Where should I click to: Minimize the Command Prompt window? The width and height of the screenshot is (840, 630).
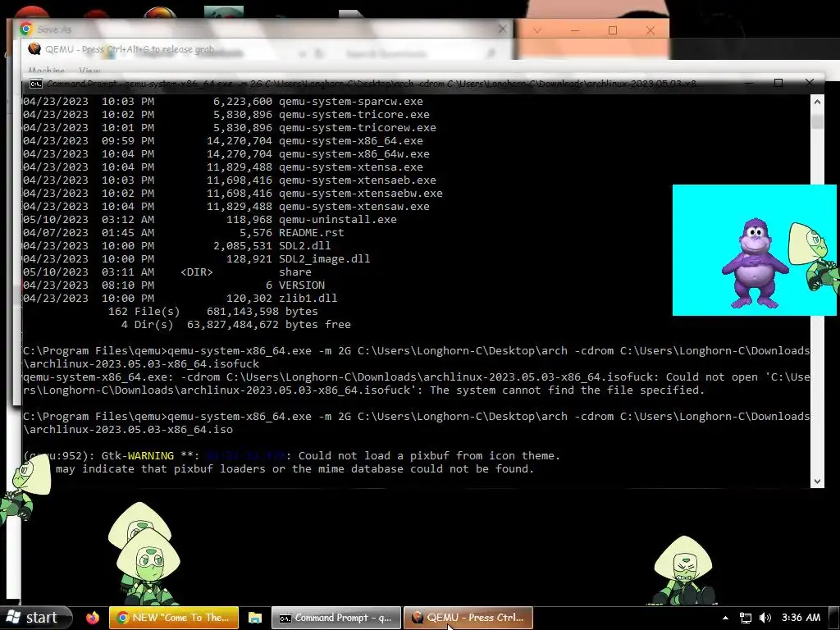pyautogui.click(x=748, y=83)
